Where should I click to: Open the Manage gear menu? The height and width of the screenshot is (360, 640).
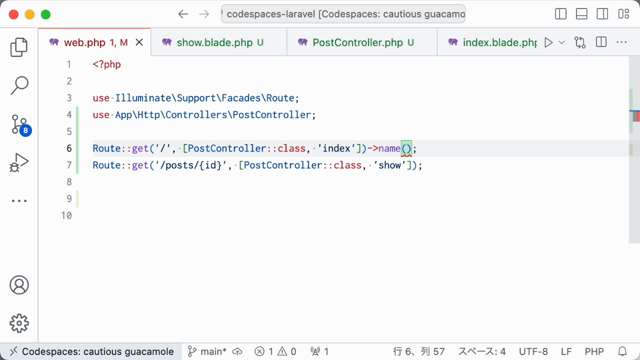[x=19, y=323]
